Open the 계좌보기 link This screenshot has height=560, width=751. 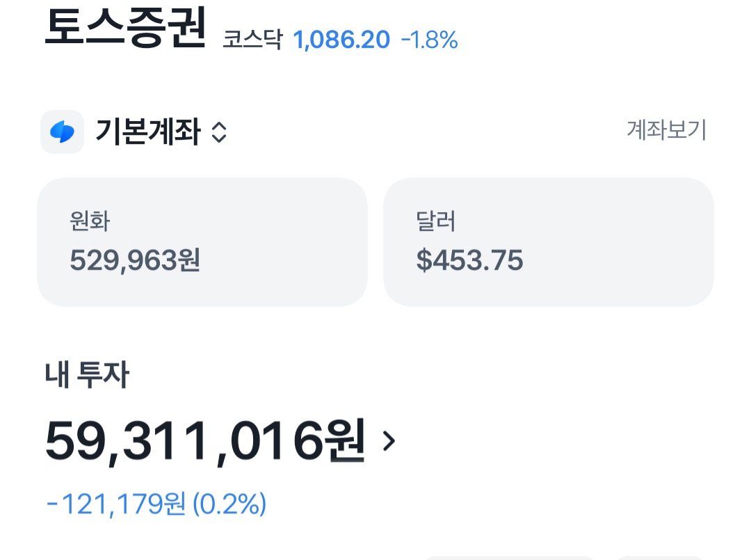click(x=666, y=130)
